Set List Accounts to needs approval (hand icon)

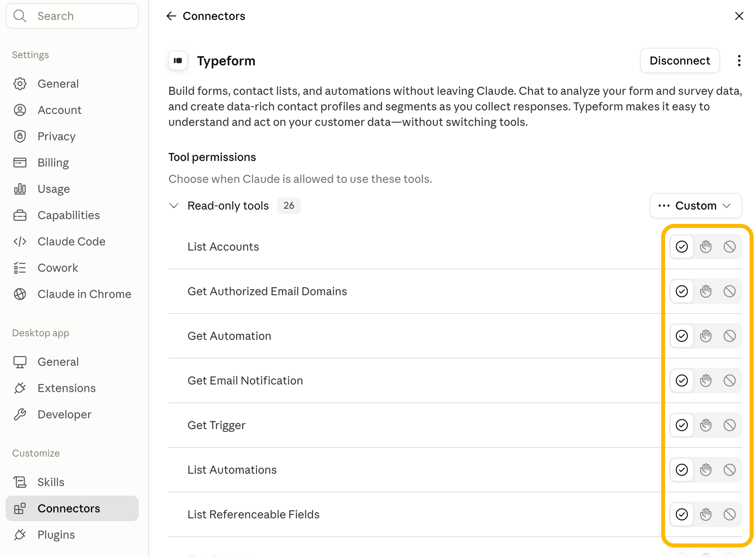706,247
